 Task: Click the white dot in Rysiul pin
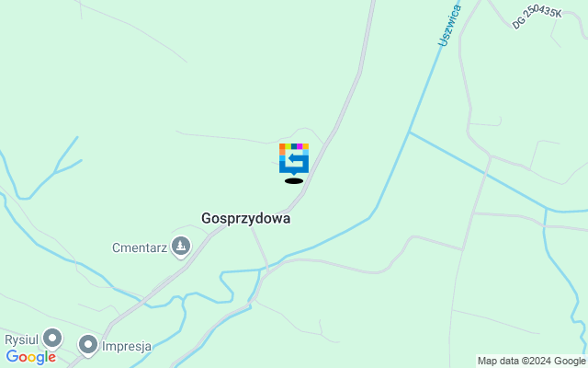52,338
